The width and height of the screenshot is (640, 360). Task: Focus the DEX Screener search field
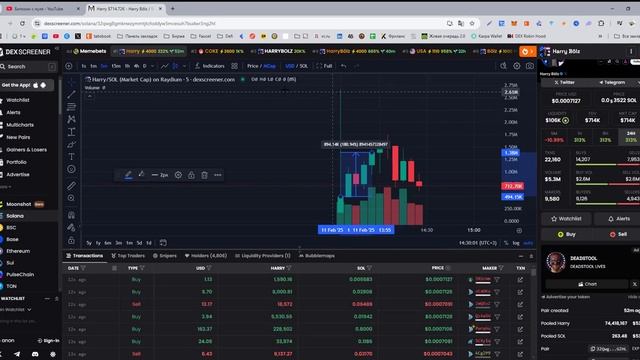(x=28, y=67)
